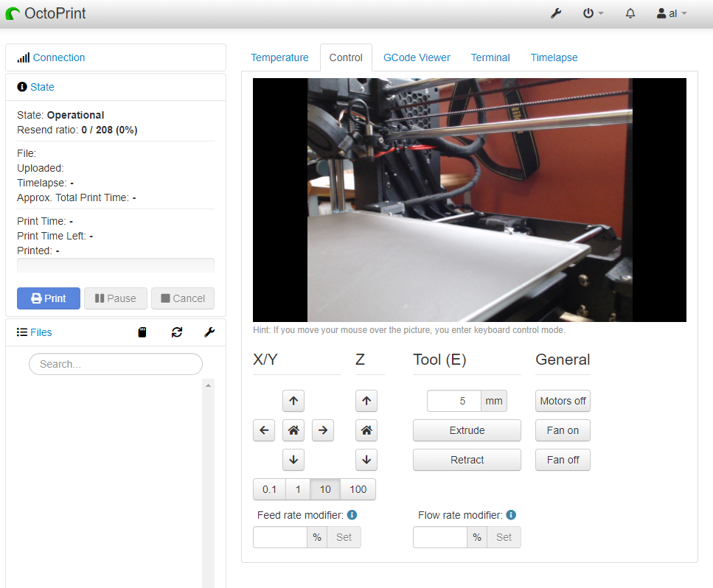Select 100 mm jog step size

[358, 489]
